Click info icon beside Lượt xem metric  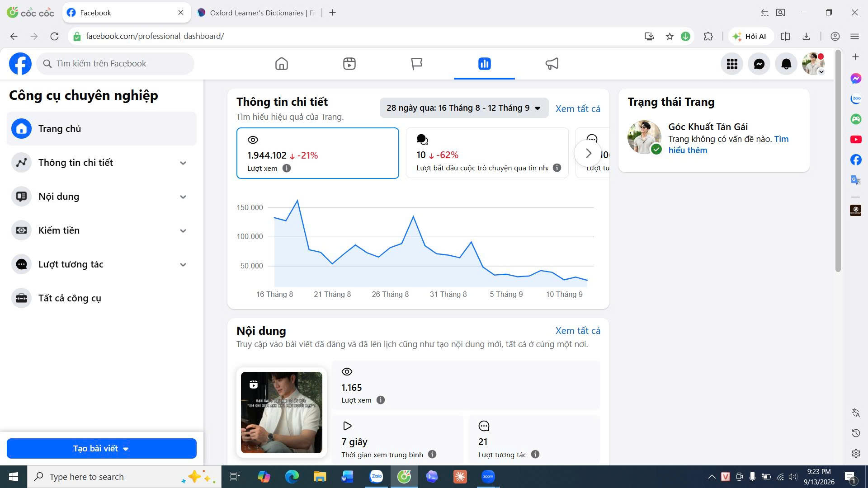pyautogui.click(x=287, y=168)
